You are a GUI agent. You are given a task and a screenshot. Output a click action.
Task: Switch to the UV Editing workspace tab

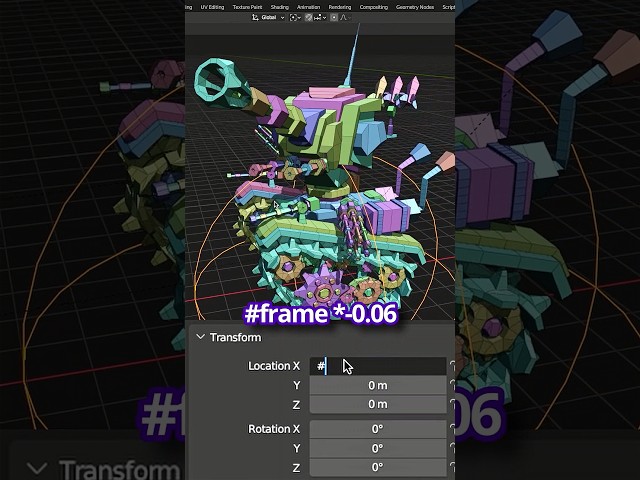tap(212, 7)
